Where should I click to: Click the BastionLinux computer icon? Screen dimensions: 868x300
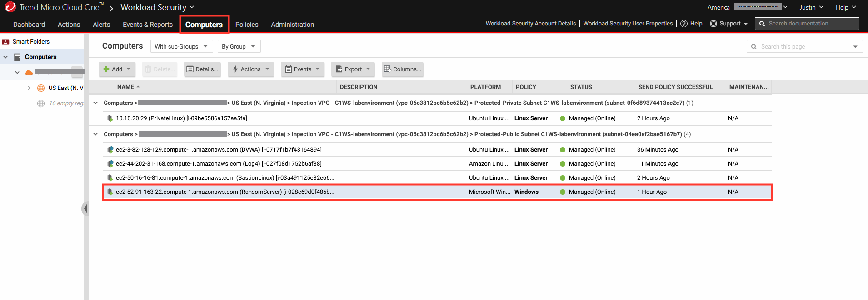click(x=109, y=177)
